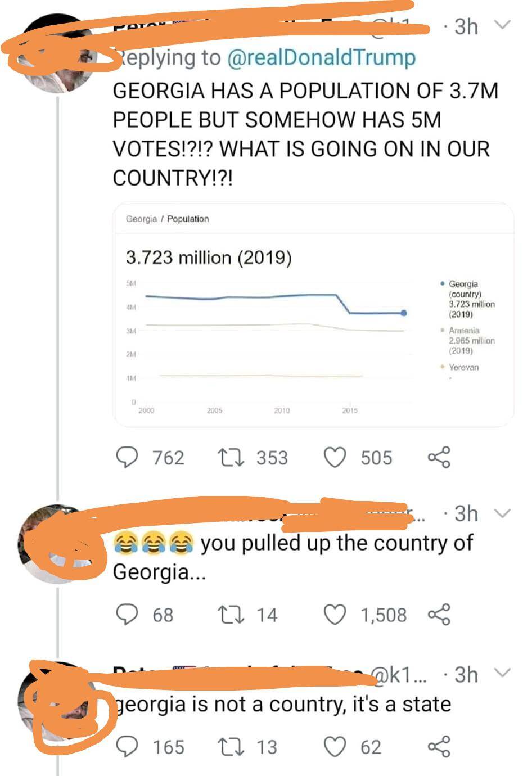Viewport: 532px width, 776px height.
Task: Reply to the Georgia population tweet
Action: pyautogui.click(x=127, y=458)
